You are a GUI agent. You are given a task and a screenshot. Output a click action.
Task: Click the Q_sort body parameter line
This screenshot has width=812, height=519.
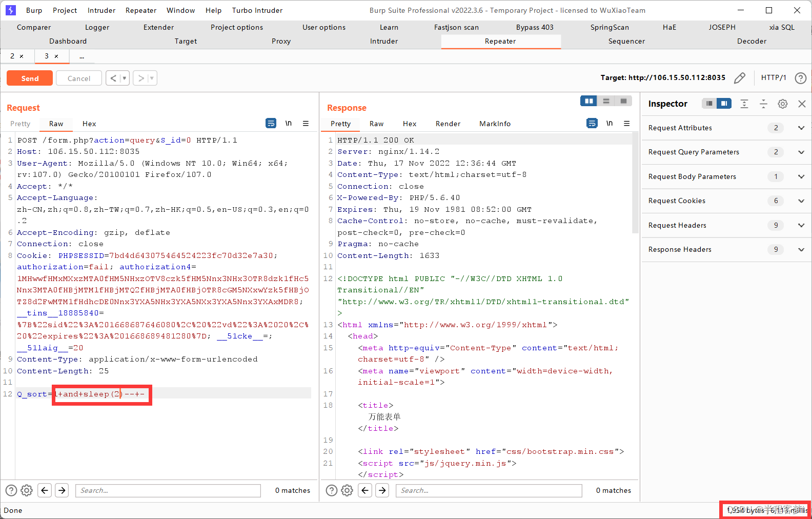164,394
